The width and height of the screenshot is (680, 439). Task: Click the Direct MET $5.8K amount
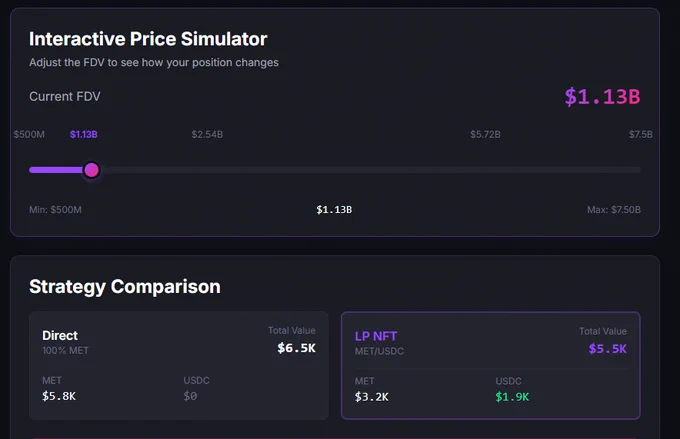click(x=59, y=396)
